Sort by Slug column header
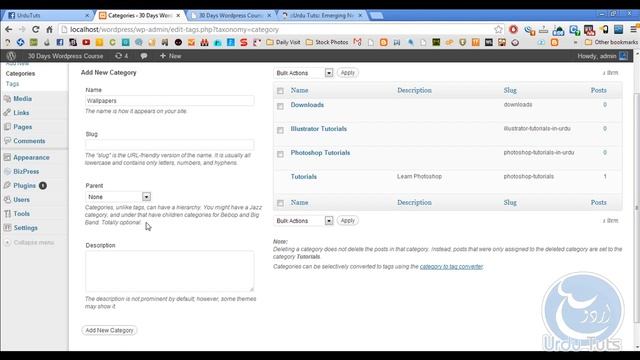 tap(510, 90)
